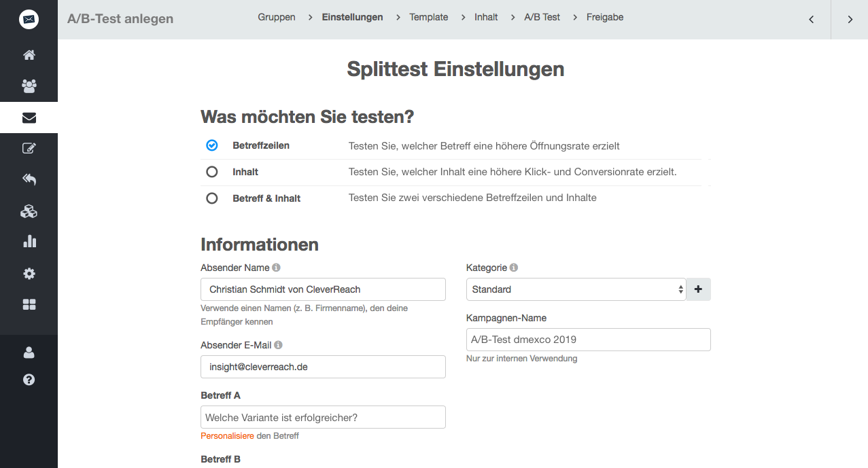Open the settings gear icon
868x468 pixels.
point(29,274)
